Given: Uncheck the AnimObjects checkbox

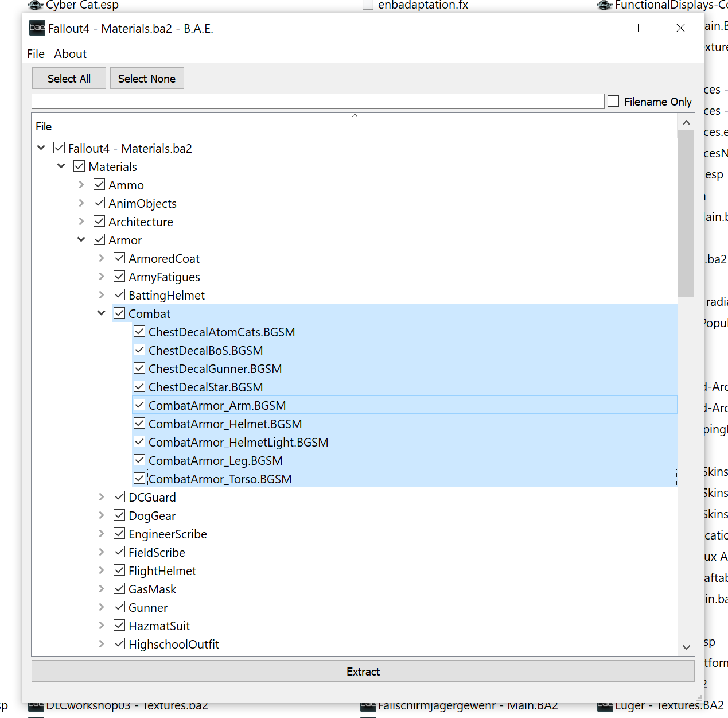Looking at the screenshot, I should coord(99,203).
